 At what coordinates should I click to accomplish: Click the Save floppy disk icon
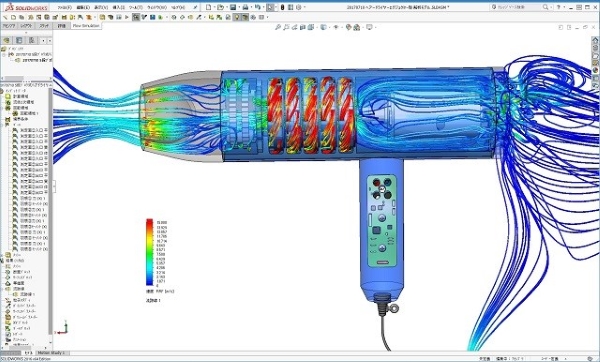[x=233, y=7]
